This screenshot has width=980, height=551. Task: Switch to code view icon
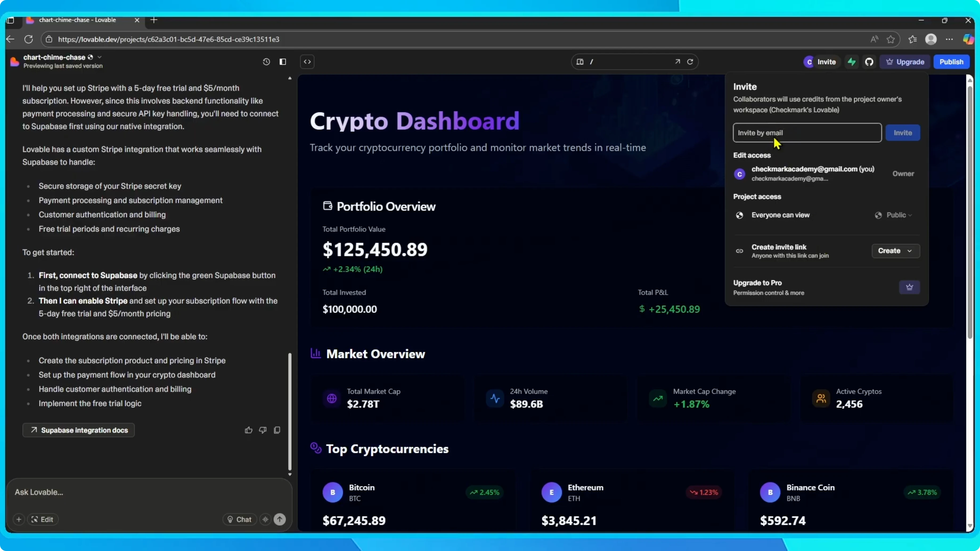pyautogui.click(x=307, y=61)
